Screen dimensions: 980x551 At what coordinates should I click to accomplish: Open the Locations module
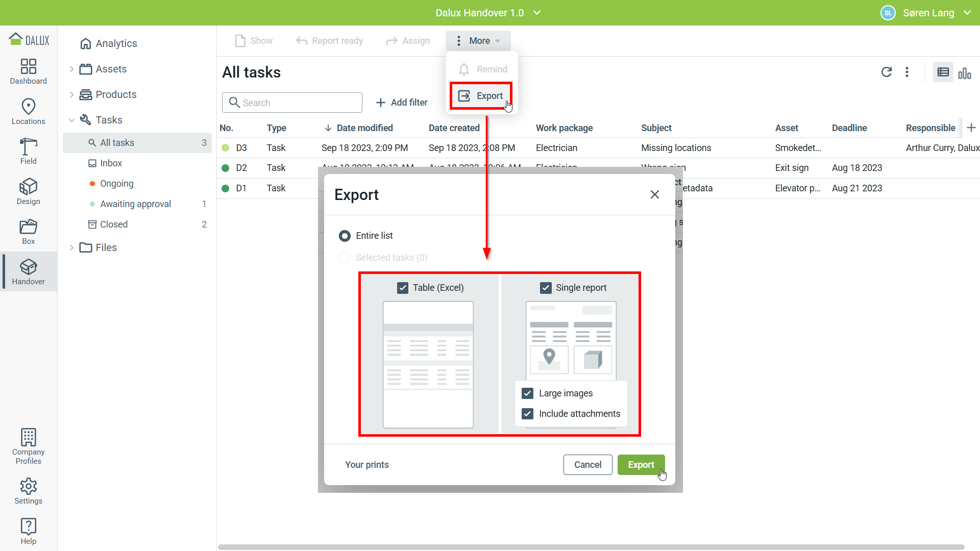(x=29, y=112)
